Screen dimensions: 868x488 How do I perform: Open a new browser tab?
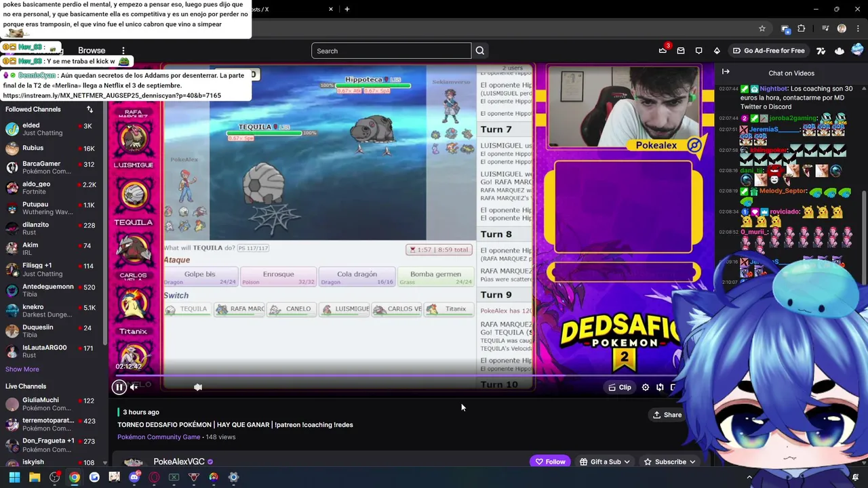[x=347, y=9]
